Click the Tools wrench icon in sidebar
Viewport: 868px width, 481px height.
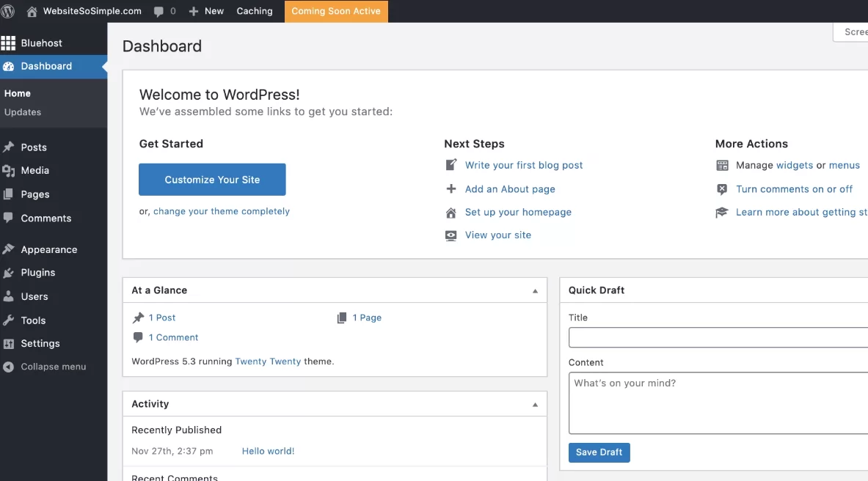[x=8, y=320]
